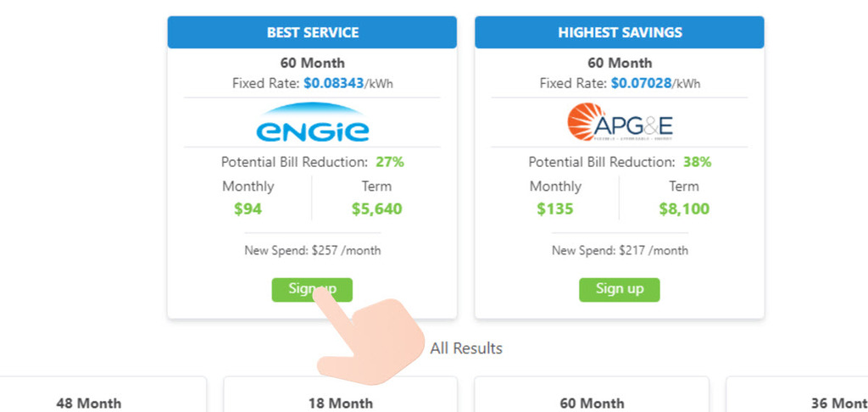Click the $135 monthly savings amount
This screenshot has height=412, width=868.
pos(555,209)
